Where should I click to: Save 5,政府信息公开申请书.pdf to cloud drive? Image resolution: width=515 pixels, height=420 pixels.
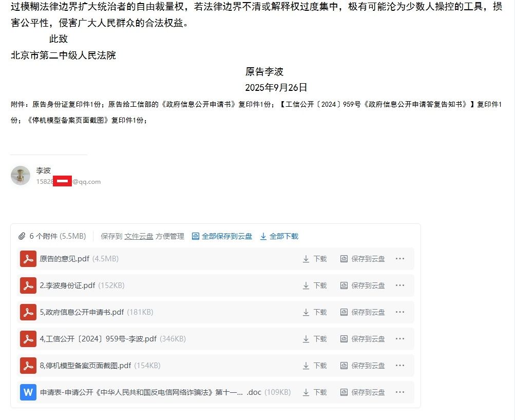click(363, 312)
